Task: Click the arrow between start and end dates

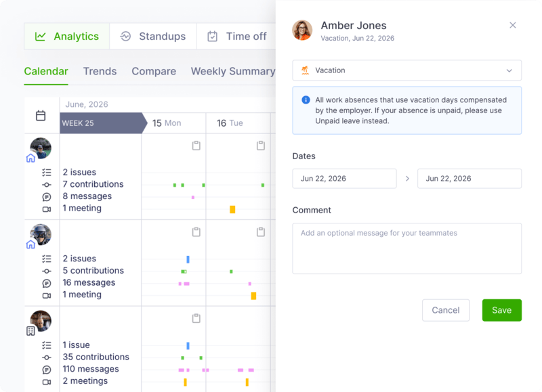Action: coord(407,179)
